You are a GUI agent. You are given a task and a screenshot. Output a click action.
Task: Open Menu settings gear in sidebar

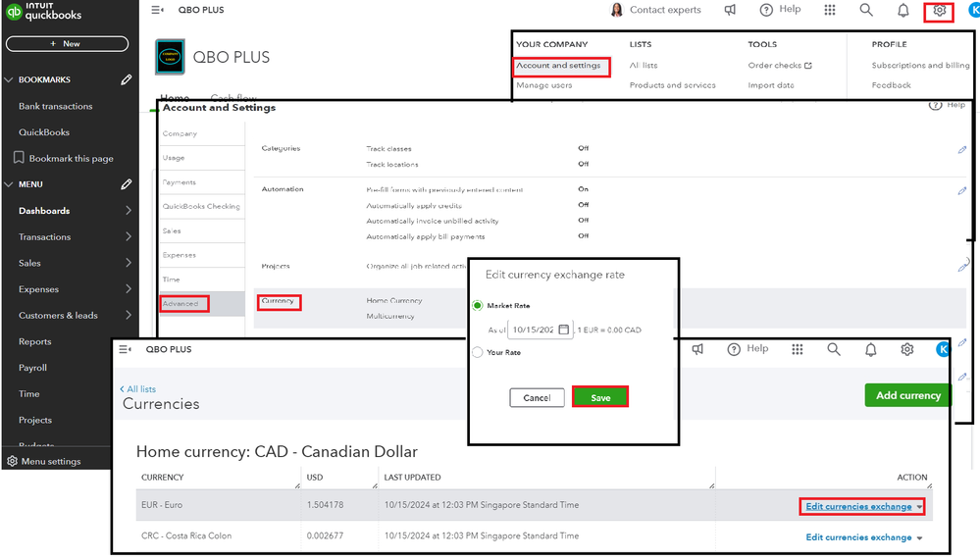(12, 461)
